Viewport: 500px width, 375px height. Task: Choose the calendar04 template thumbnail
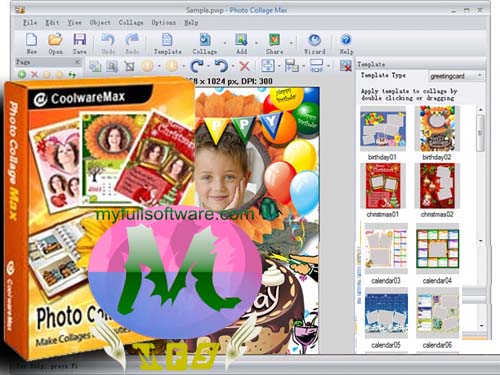pyautogui.click(x=437, y=248)
